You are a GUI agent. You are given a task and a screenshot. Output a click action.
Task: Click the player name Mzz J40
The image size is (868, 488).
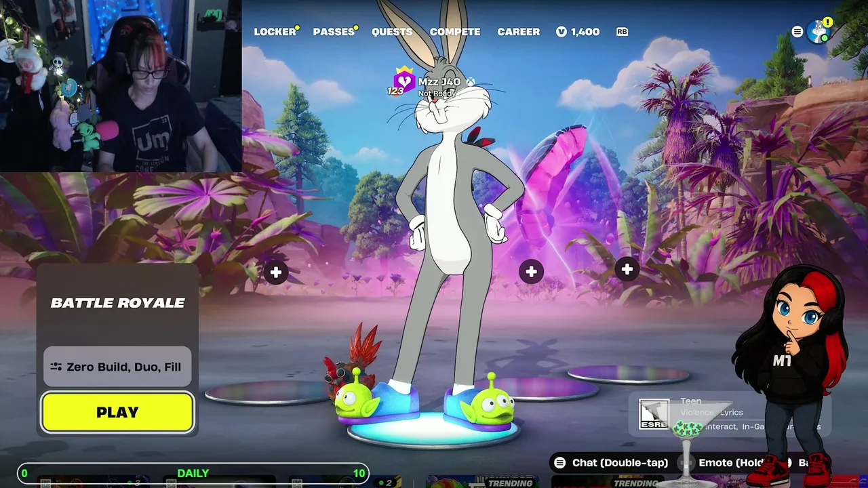click(439, 82)
